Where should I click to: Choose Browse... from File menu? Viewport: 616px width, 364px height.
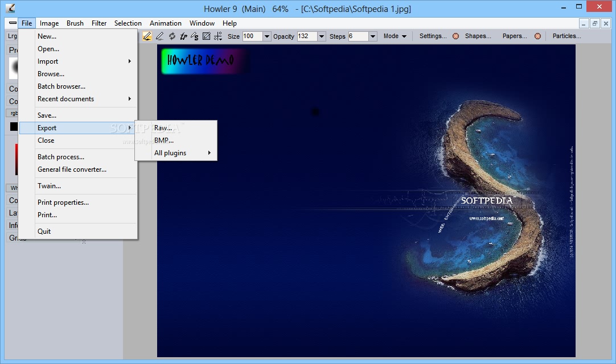[78, 74]
